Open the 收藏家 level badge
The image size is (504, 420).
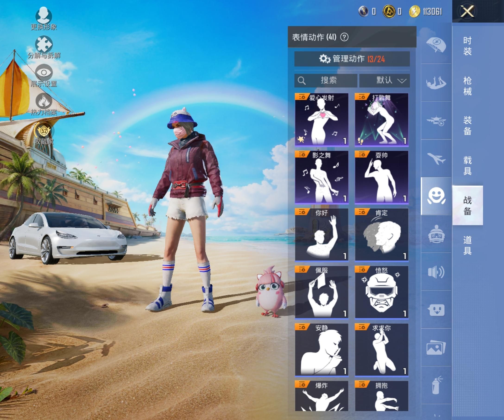click(x=44, y=131)
